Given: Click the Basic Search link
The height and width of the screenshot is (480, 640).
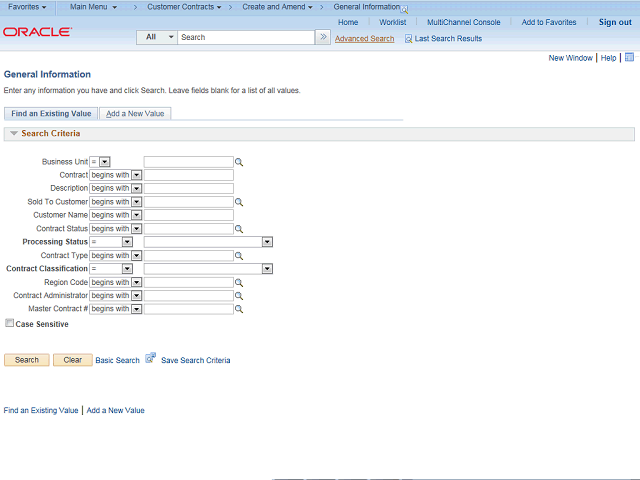Looking at the screenshot, I should point(118,360).
